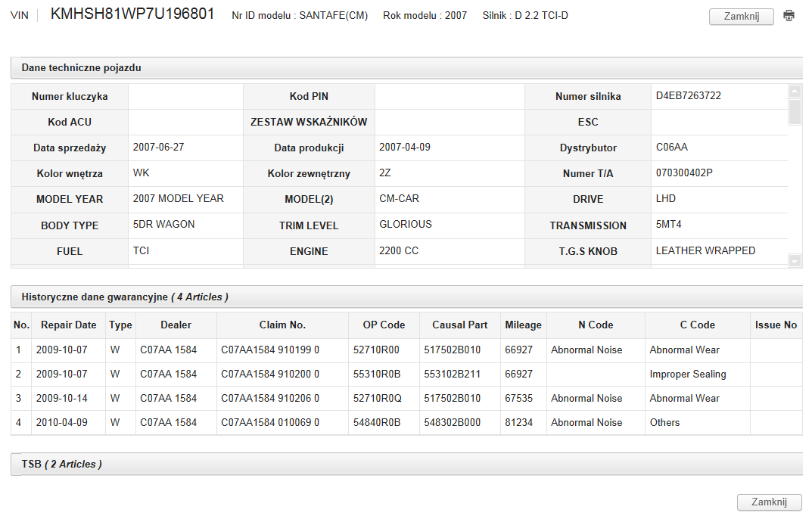Click engine number D4EB7263722
Screen dimensions: 812x519
click(688, 96)
